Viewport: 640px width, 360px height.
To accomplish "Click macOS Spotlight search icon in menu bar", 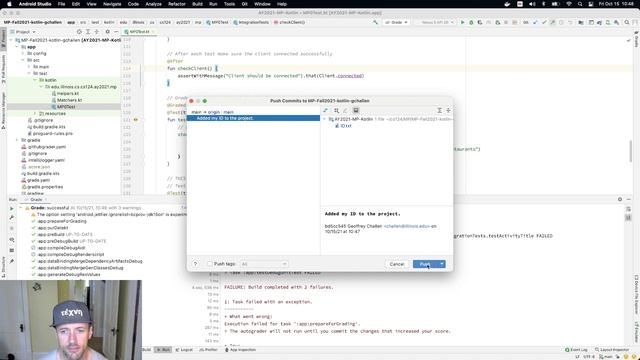I will pos(580,4).
